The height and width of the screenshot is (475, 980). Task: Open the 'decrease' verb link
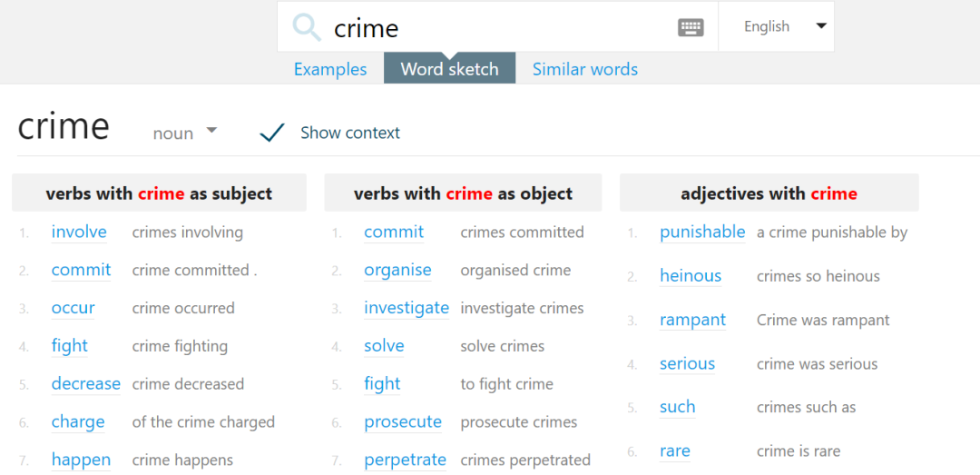(85, 383)
